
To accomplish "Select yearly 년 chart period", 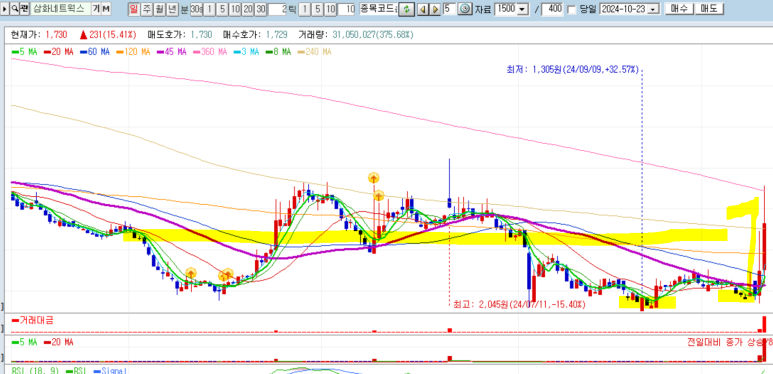I will pyautogui.click(x=172, y=9).
